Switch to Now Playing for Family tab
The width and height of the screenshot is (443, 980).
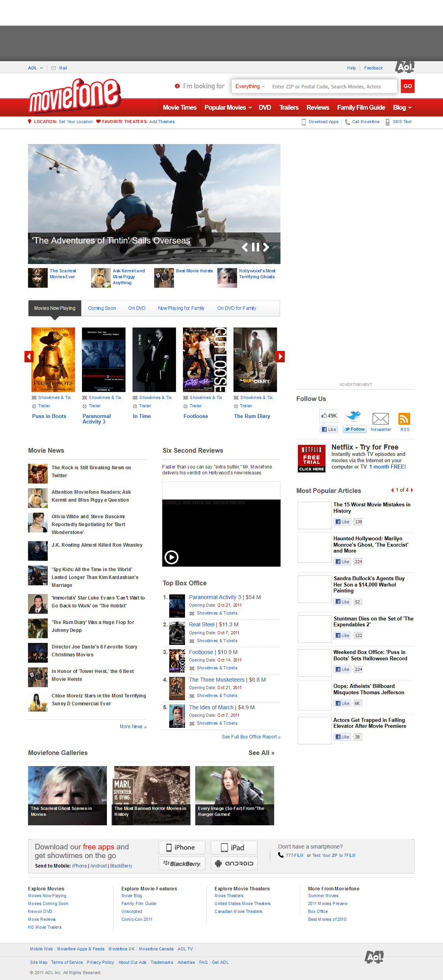(181, 308)
